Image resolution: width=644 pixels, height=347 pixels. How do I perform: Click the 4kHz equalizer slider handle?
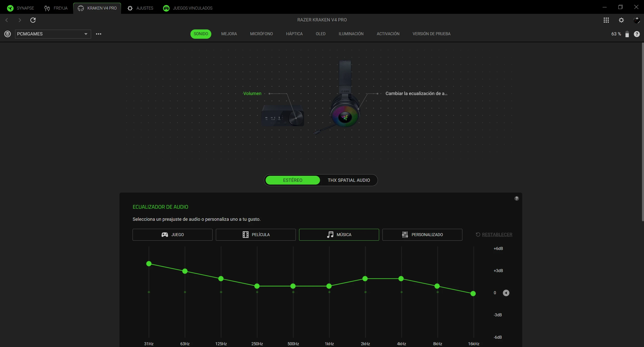[401, 279]
